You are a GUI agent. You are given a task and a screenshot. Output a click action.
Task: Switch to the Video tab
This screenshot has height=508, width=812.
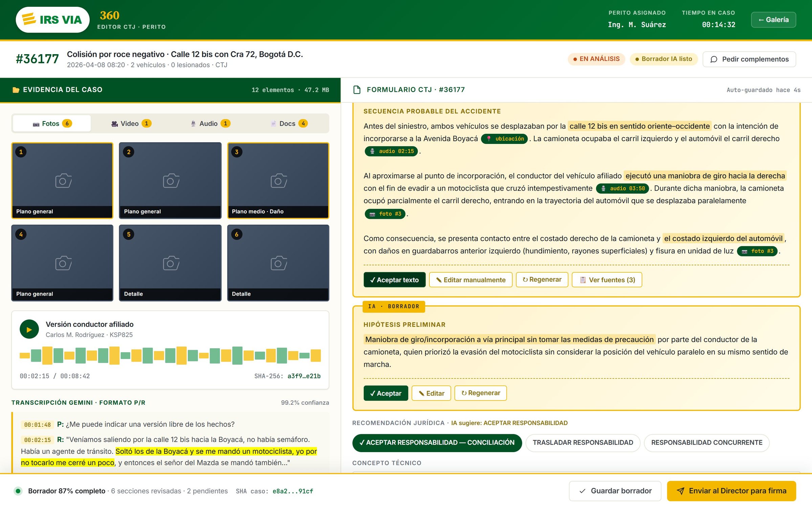coord(131,124)
